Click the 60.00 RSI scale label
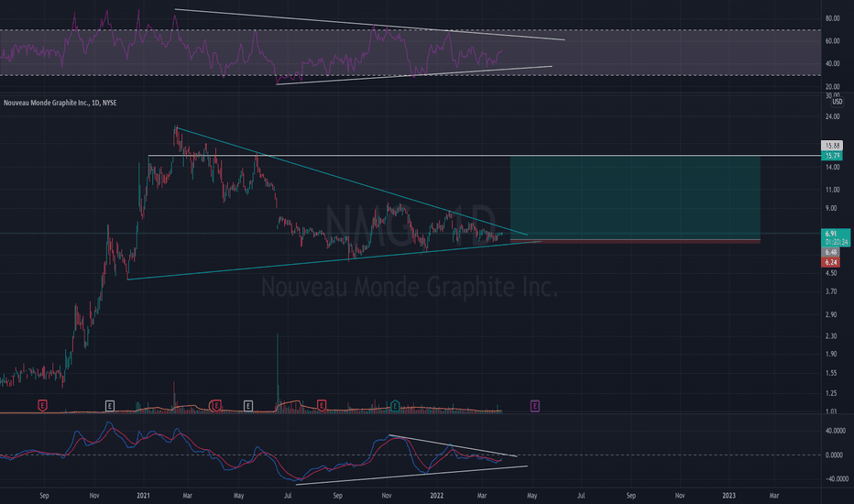Viewport: 854px width, 504px height. point(832,41)
